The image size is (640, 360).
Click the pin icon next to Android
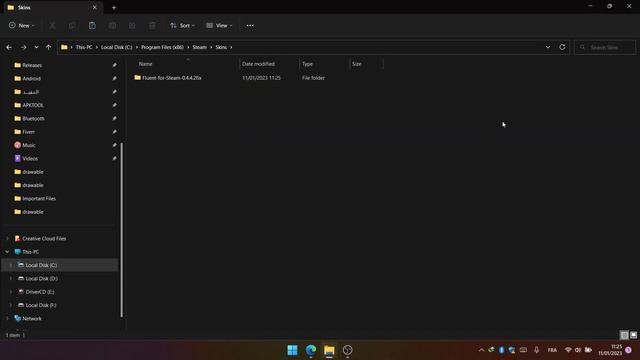pyautogui.click(x=115, y=78)
